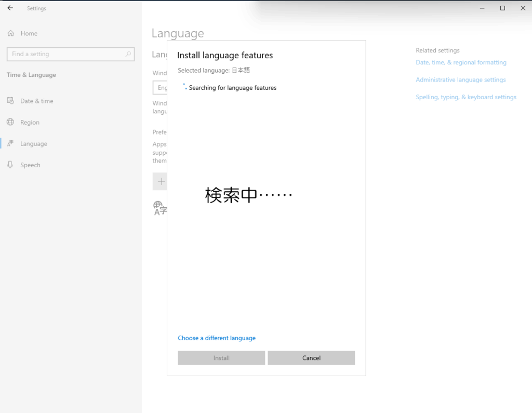Open Date, time, & regional formatting link
This screenshot has width=532, height=413.
point(461,62)
